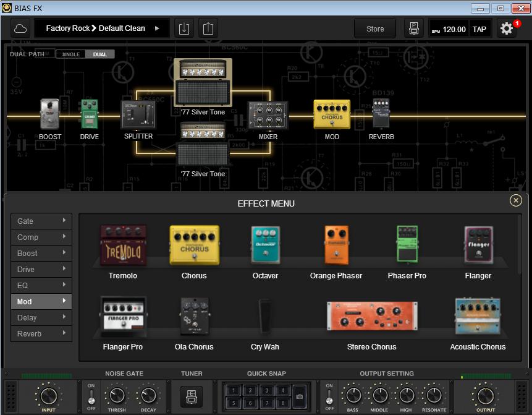Expand the Delay effects category

coord(41,317)
